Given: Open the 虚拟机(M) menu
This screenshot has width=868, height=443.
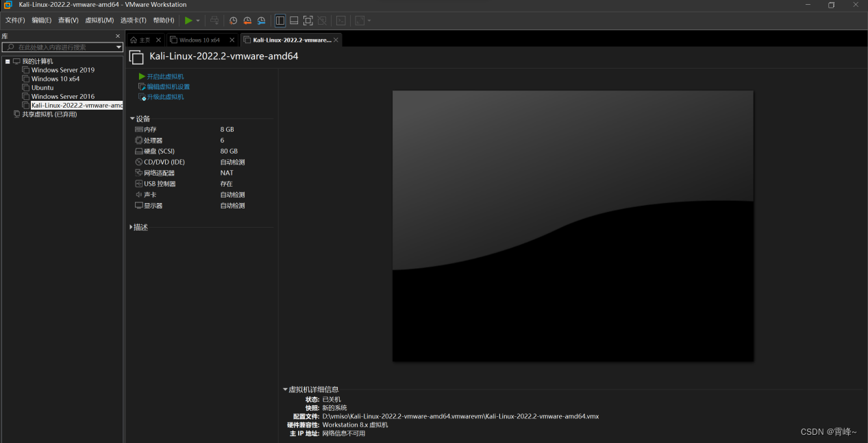Looking at the screenshot, I should click(99, 21).
